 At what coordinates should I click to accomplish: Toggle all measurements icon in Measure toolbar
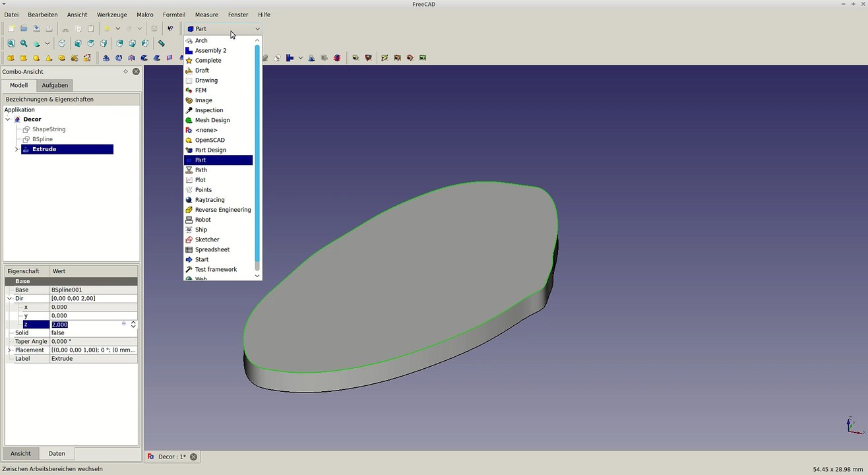(x=397, y=58)
